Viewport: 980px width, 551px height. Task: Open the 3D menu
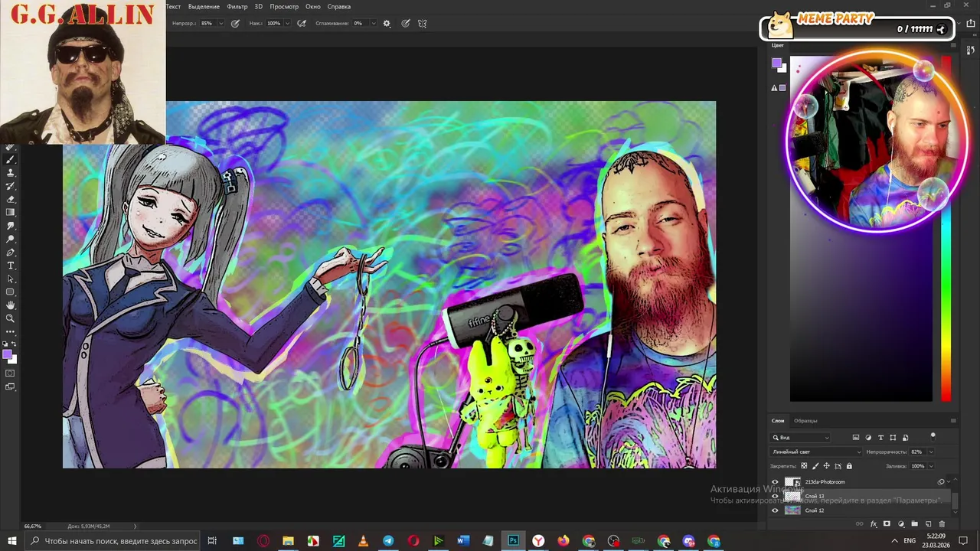[259, 6]
